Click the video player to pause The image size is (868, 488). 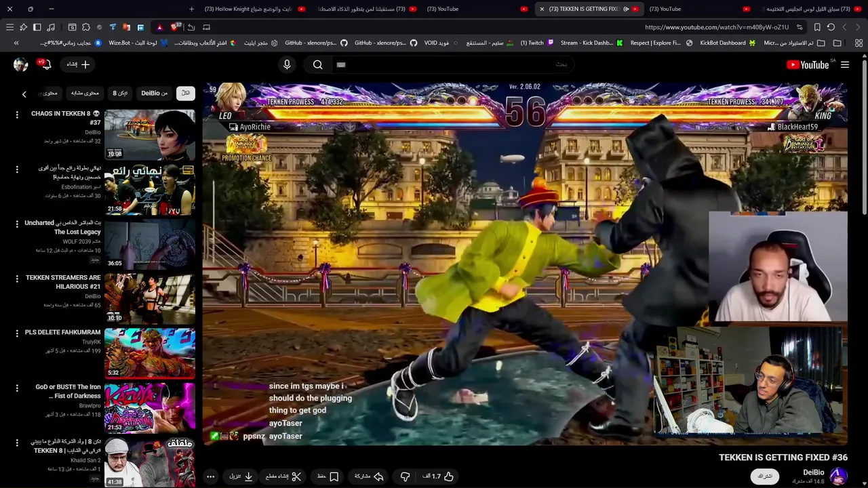coord(525,264)
